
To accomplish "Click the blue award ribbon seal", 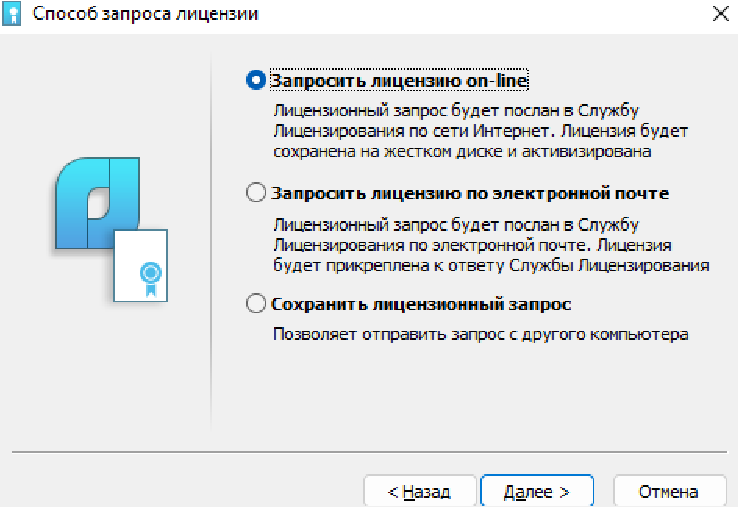I will coord(151,279).
